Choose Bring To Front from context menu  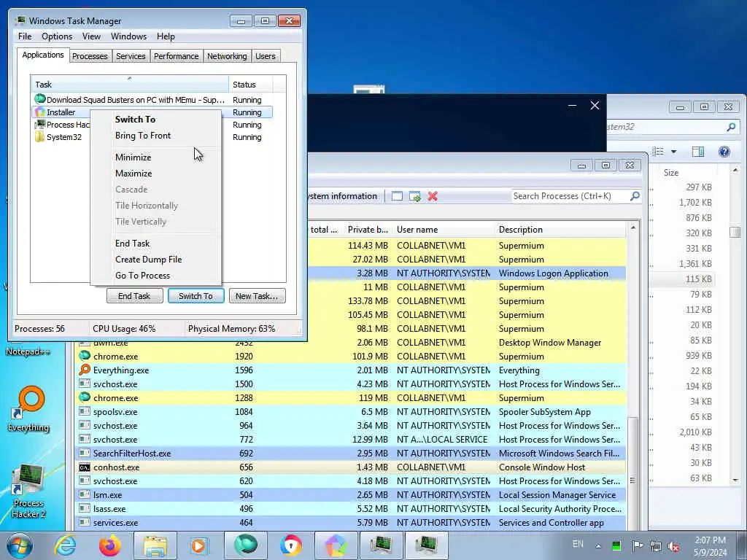pyautogui.click(x=143, y=136)
